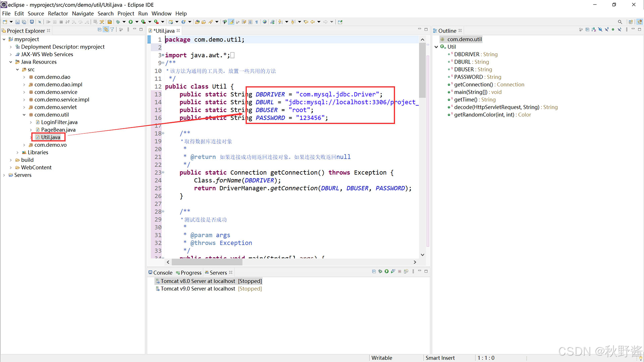Click the toolbar search magnifier icon

[x=620, y=22]
